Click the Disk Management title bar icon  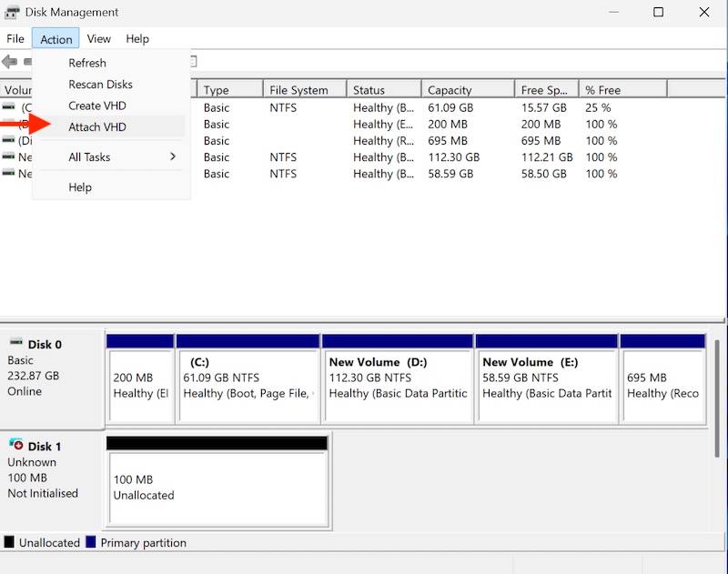pyautogui.click(x=13, y=12)
